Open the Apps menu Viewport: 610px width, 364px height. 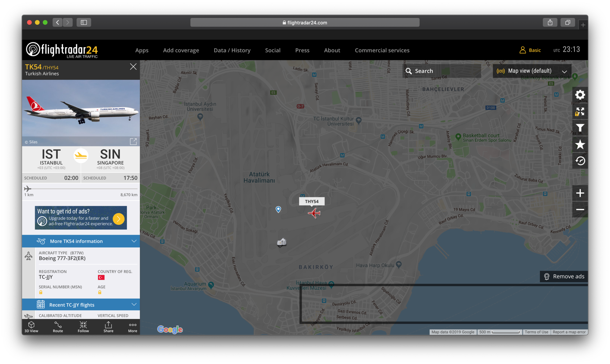[x=142, y=50]
